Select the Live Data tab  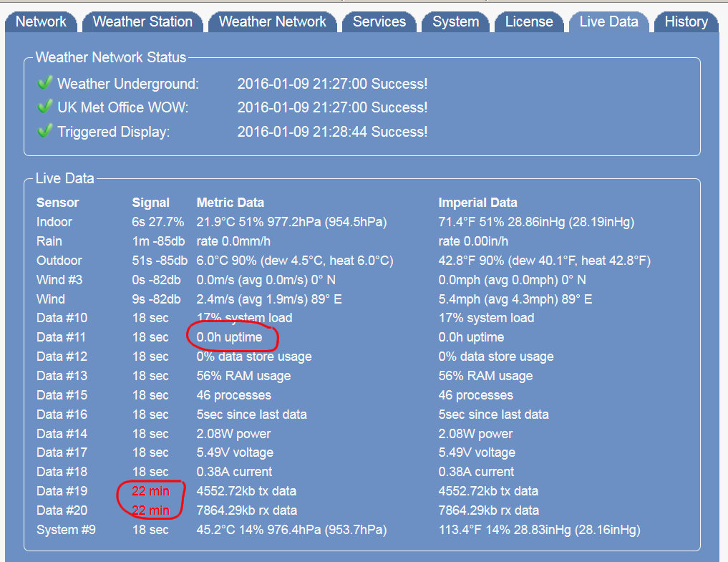tap(608, 21)
